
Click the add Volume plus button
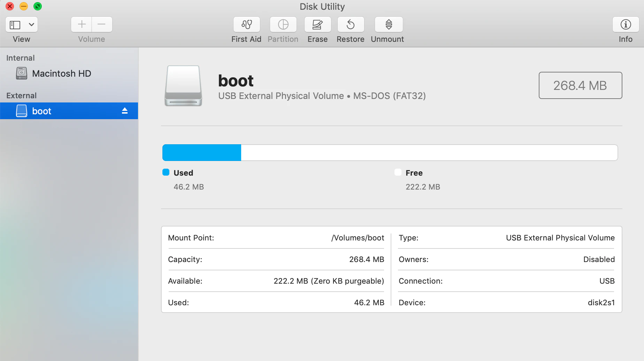pyautogui.click(x=82, y=24)
